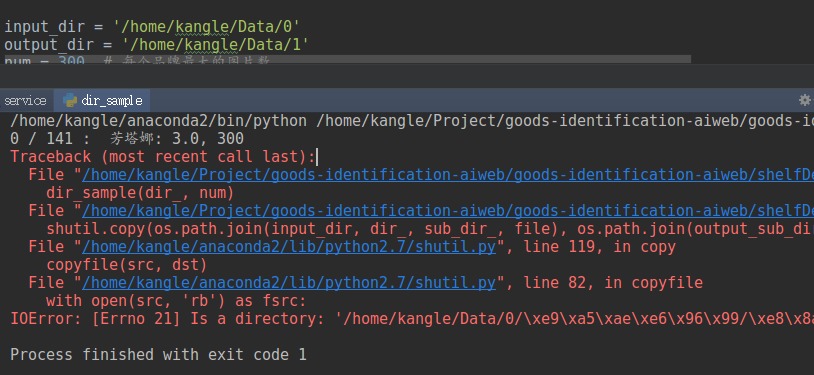The image size is (814, 375).
Task: Click the Python icon on dir_sample tab
Action: (x=70, y=100)
